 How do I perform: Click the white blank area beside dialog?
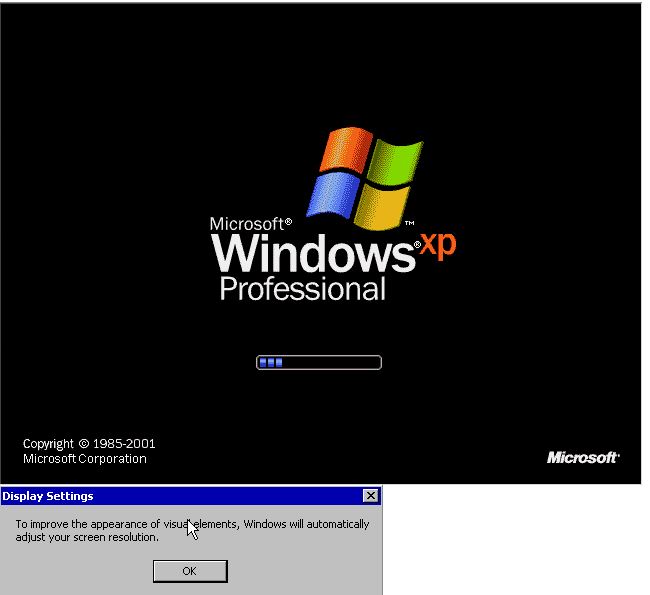point(515,540)
